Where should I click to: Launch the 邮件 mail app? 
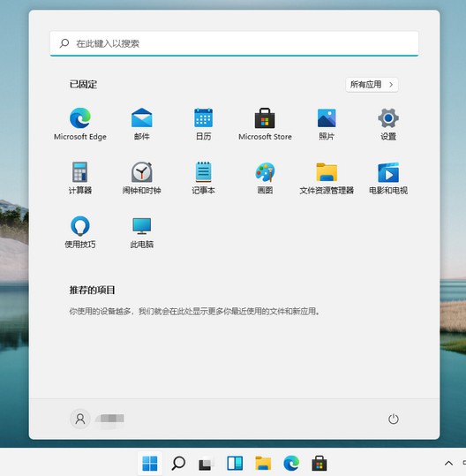click(x=142, y=124)
